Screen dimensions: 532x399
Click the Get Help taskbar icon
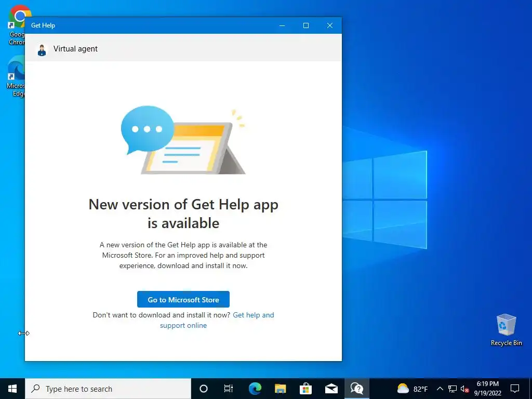[356, 389]
